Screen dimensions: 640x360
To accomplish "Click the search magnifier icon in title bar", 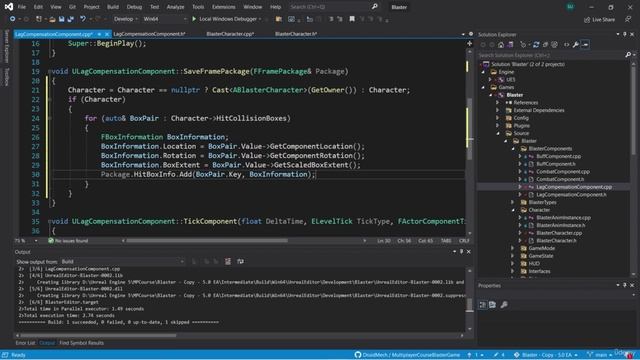I will tap(375, 7).
